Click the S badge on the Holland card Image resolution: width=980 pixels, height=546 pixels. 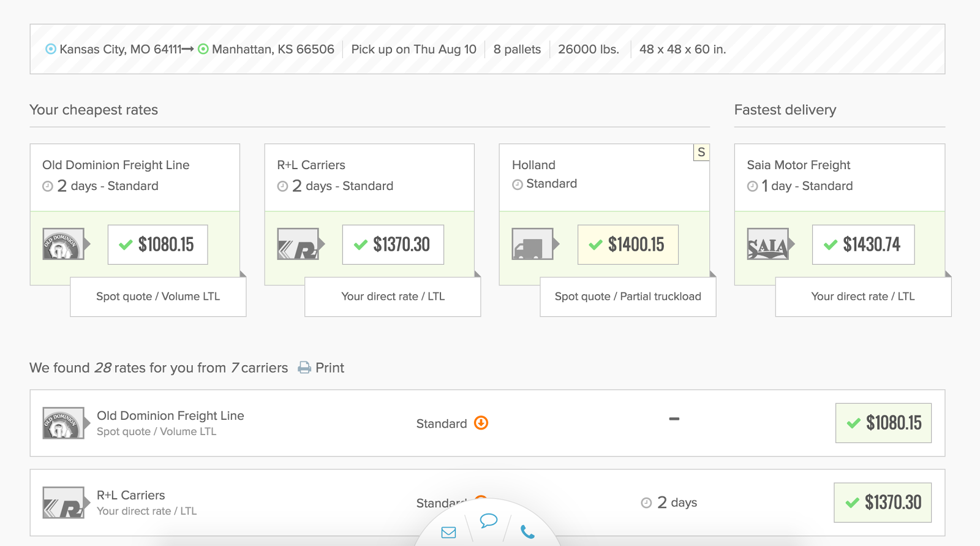tap(701, 152)
